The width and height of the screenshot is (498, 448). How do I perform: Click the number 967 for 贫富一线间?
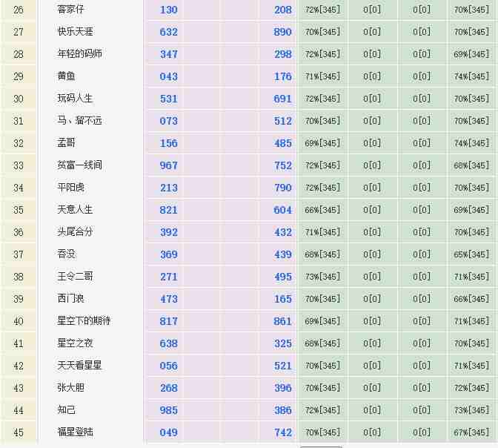(x=168, y=165)
